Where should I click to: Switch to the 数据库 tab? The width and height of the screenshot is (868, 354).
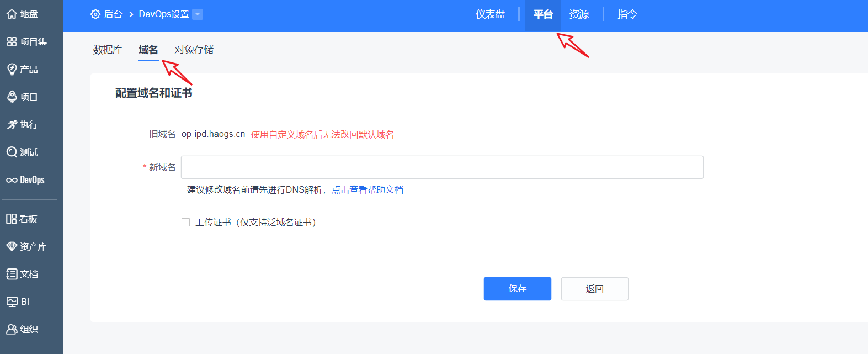coord(108,50)
